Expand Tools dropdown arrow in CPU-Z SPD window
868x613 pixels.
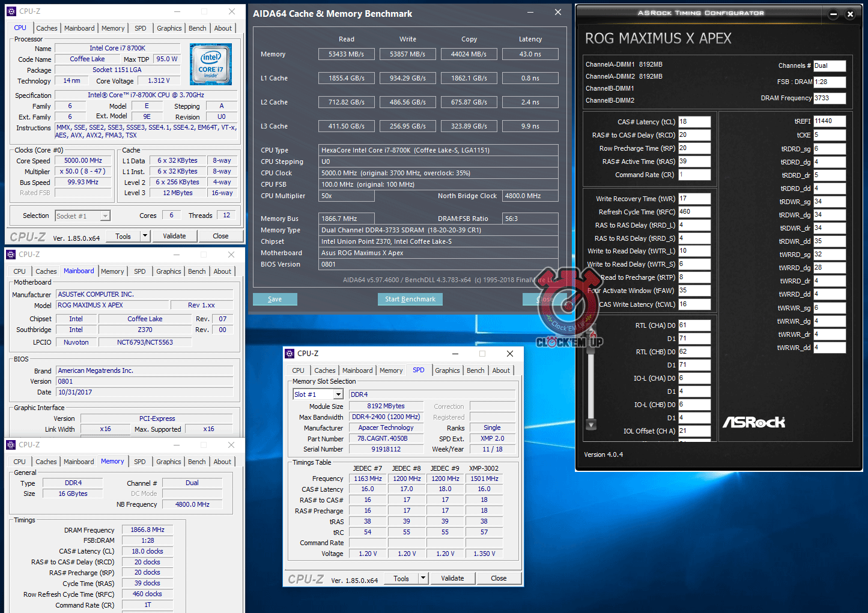(x=423, y=578)
